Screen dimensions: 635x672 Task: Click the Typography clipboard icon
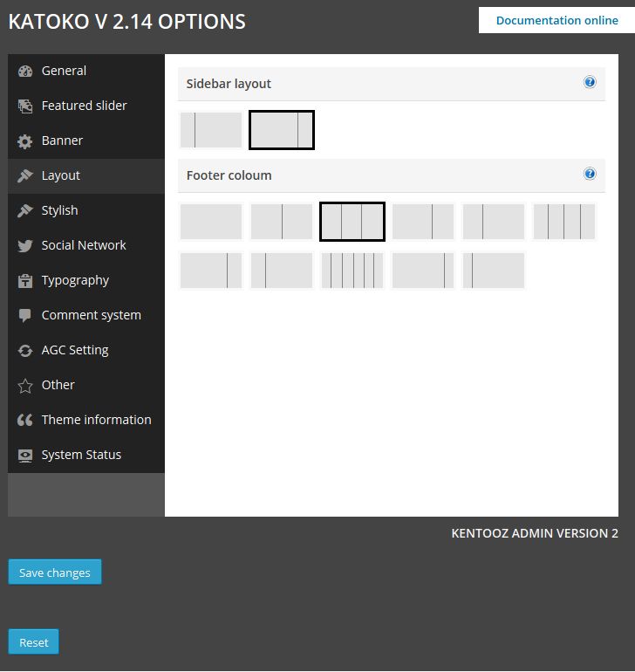[25, 281]
